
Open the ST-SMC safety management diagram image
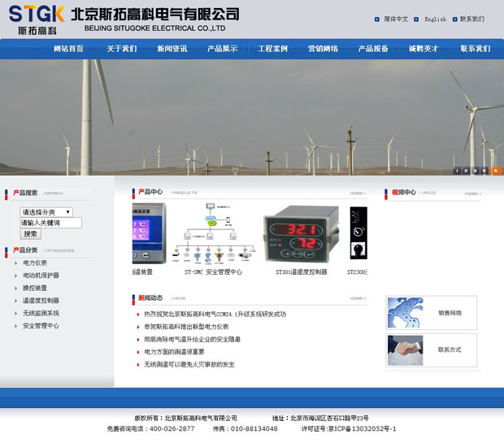click(x=213, y=232)
